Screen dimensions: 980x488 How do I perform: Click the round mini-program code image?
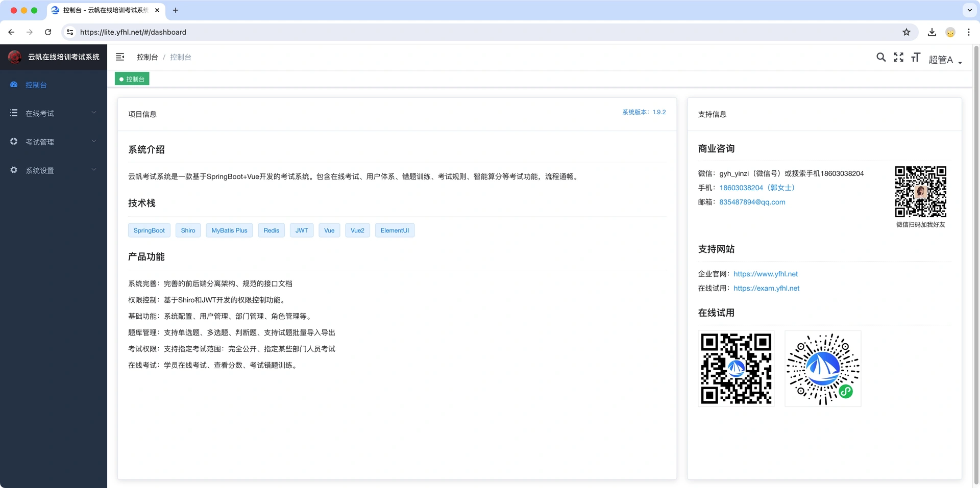(x=823, y=369)
